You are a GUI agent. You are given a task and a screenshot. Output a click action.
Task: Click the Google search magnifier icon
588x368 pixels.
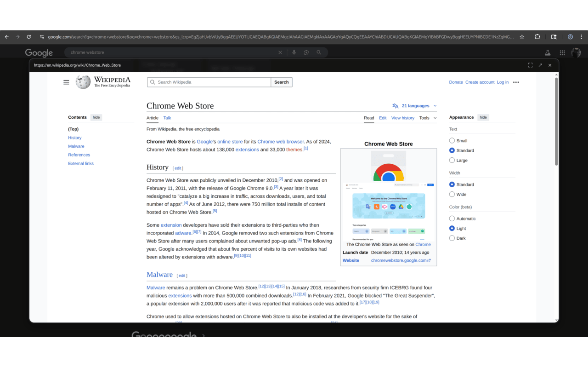(x=319, y=52)
